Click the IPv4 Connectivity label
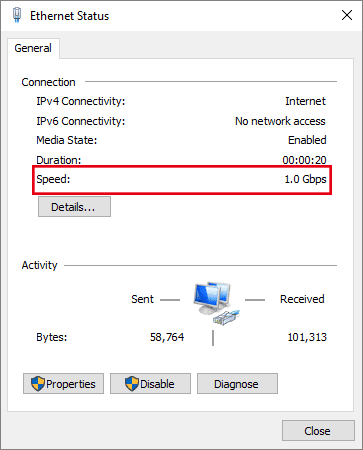Image resolution: width=363 pixels, height=450 pixels. tap(81, 101)
